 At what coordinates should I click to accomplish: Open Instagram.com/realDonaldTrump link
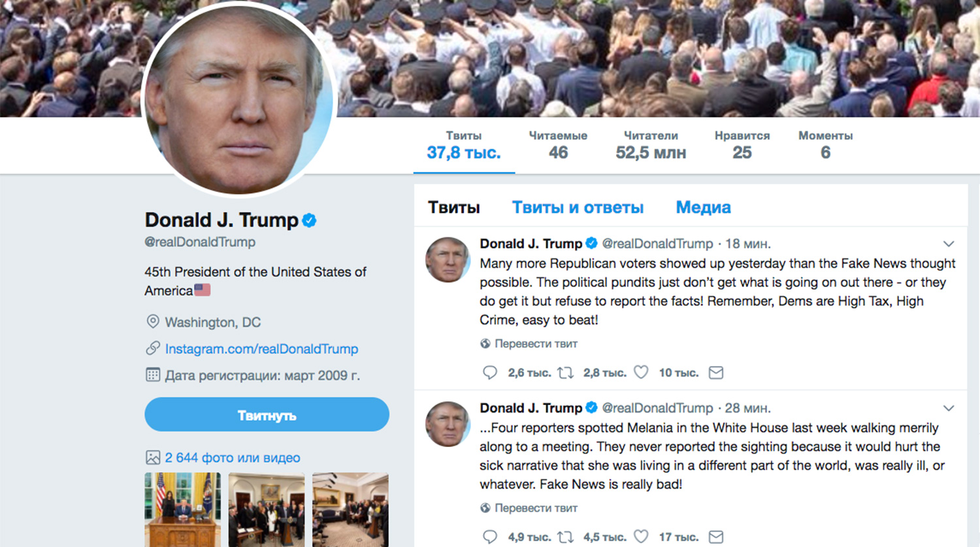coord(261,349)
